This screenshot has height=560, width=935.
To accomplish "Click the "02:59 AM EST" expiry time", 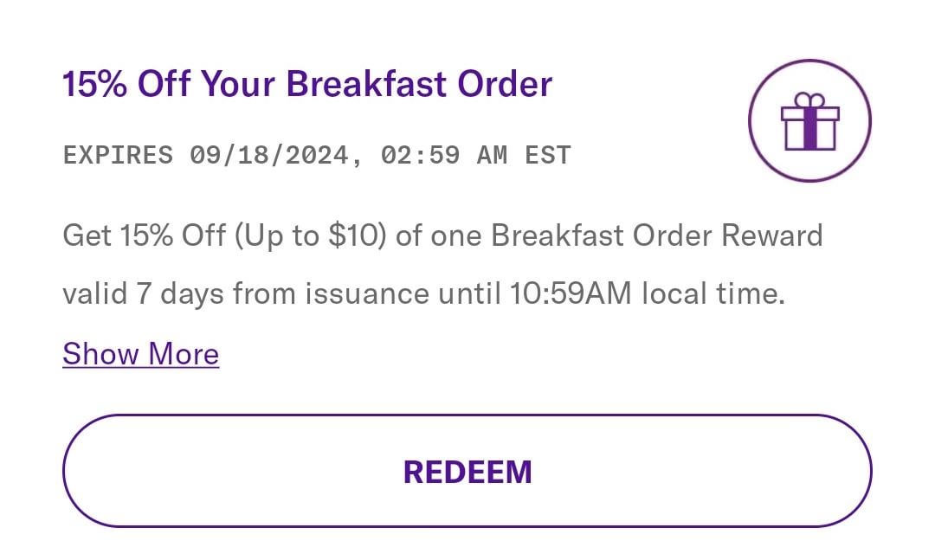I will [x=473, y=156].
